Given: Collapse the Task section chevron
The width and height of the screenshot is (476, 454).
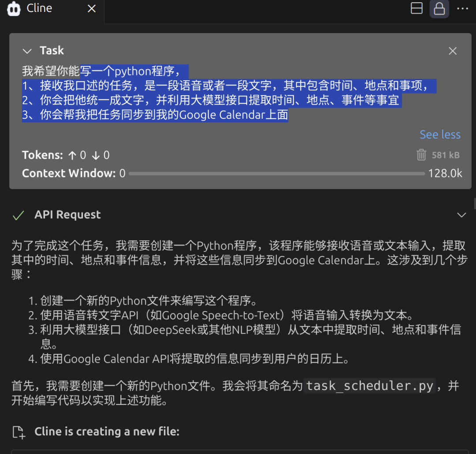Looking at the screenshot, I should (27, 51).
